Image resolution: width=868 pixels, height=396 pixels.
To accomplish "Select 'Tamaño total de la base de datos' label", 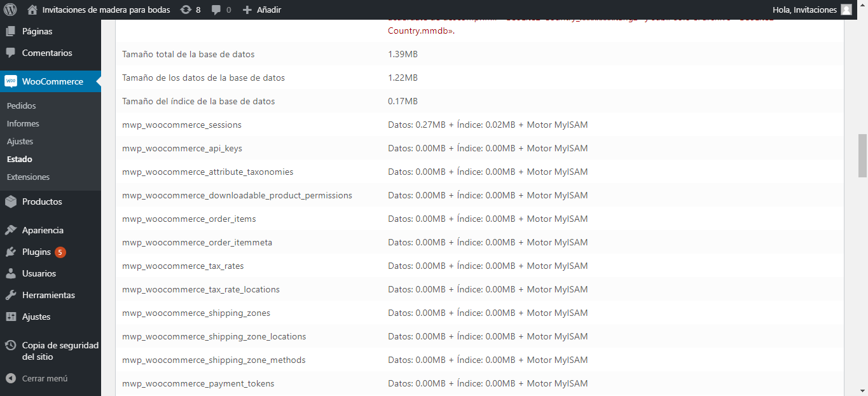I will point(188,54).
